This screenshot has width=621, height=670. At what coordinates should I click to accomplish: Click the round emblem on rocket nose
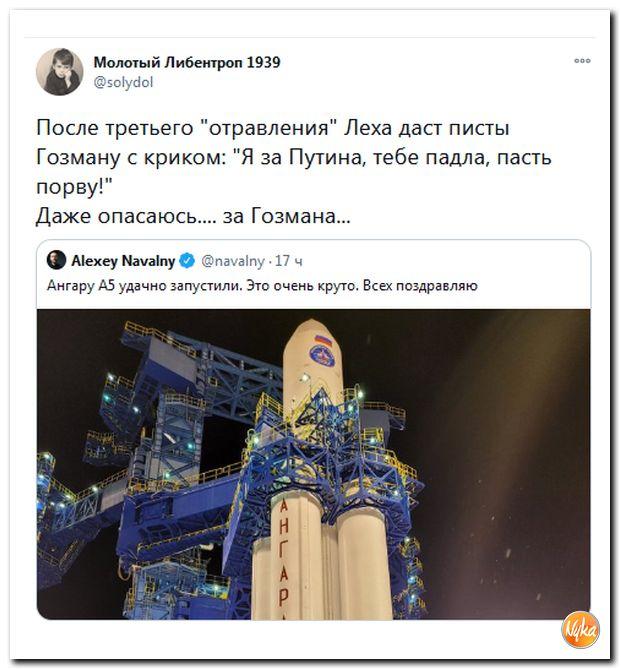(x=322, y=357)
